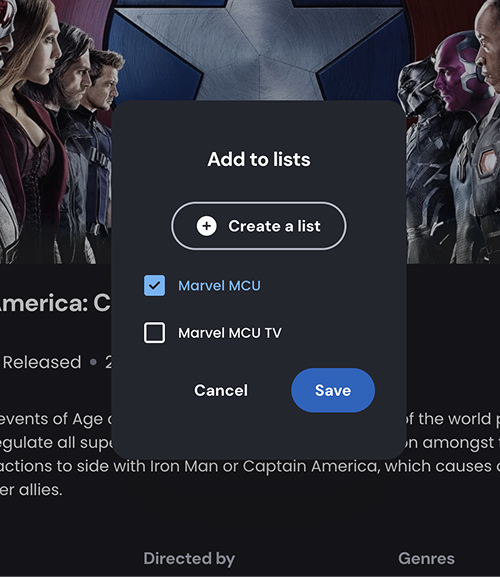The height and width of the screenshot is (577, 500).
Task: Click the Add to lists heading
Action: tap(259, 159)
